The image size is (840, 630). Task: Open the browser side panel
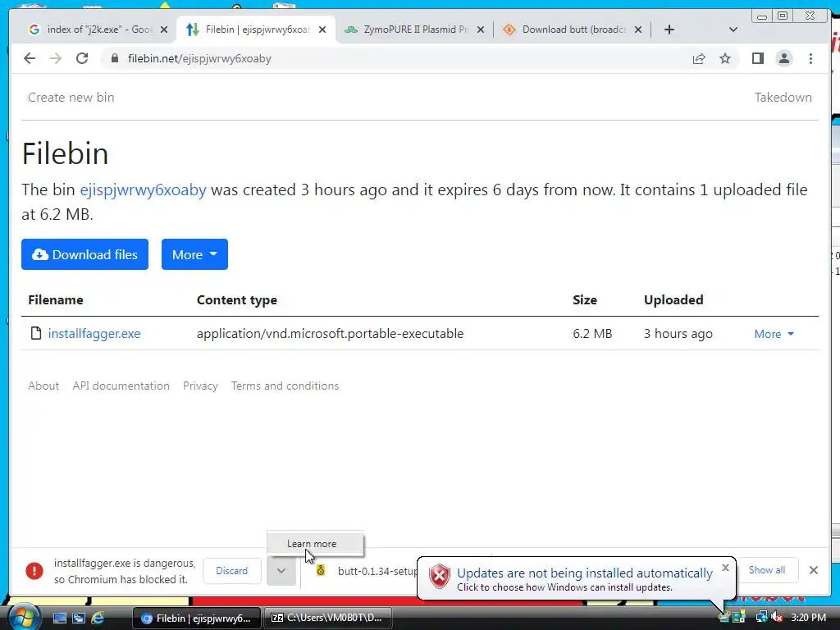pyautogui.click(x=757, y=58)
